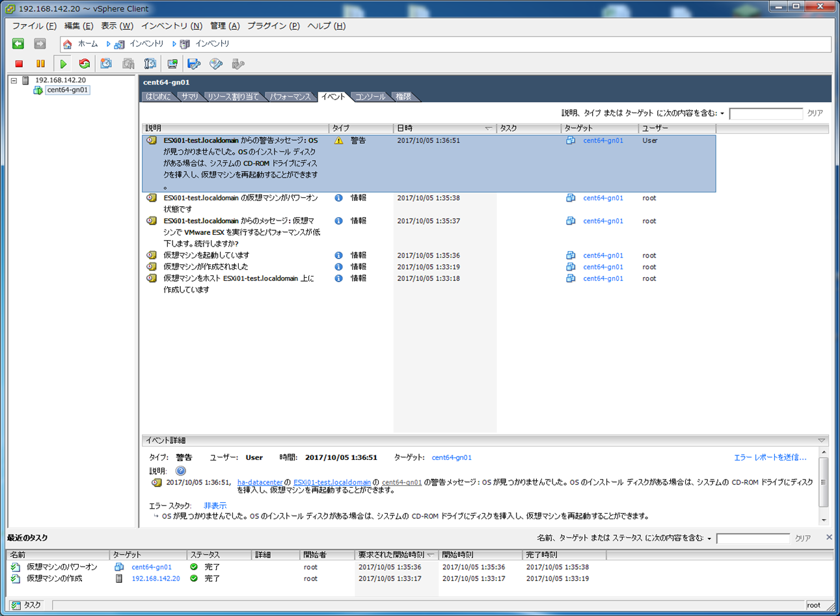The width and height of the screenshot is (840, 616).
Task: Click the 非表示 link next to エラー スタック
Action: (215, 506)
